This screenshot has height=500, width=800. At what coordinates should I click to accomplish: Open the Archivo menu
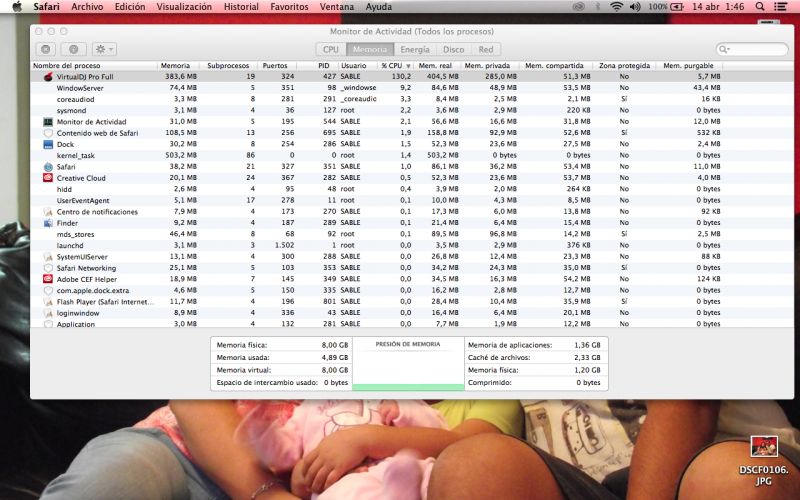[87, 7]
